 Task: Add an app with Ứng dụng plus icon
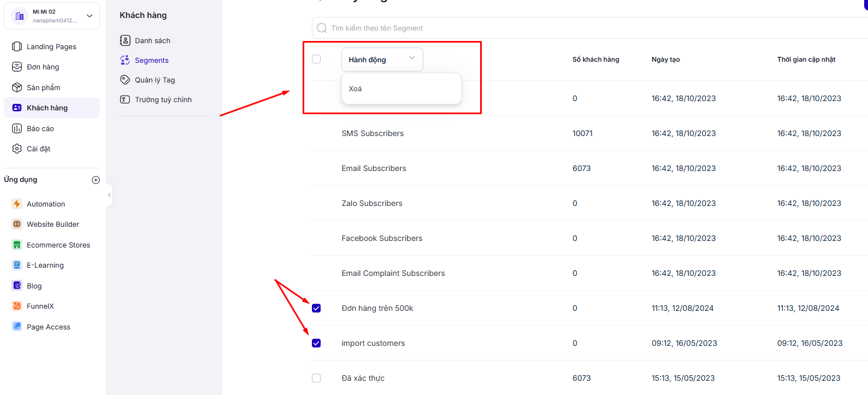click(x=96, y=180)
